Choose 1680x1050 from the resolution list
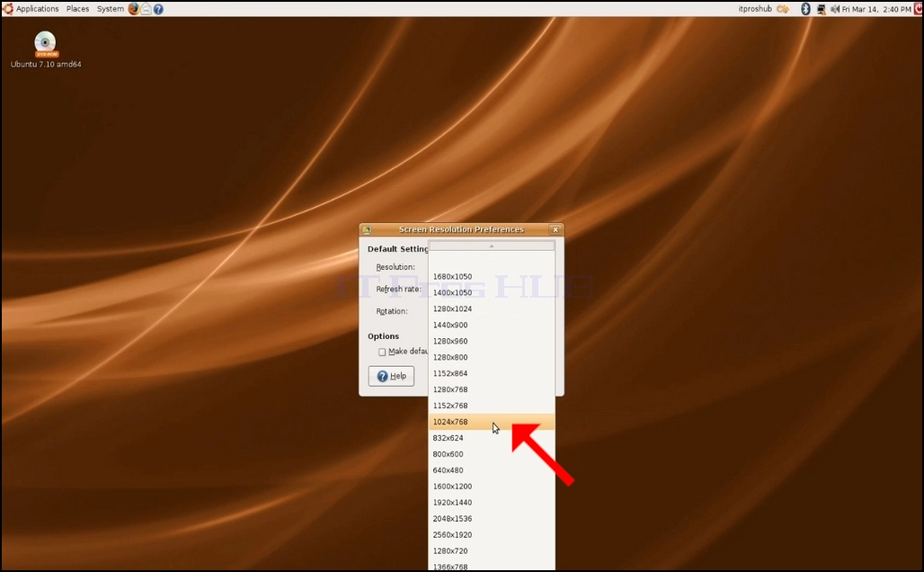The height and width of the screenshot is (572, 924). pyautogui.click(x=492, y=277)
